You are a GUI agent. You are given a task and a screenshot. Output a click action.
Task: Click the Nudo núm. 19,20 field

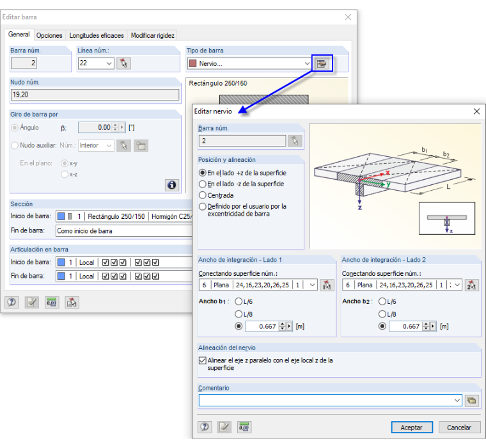tap(95, 95)
